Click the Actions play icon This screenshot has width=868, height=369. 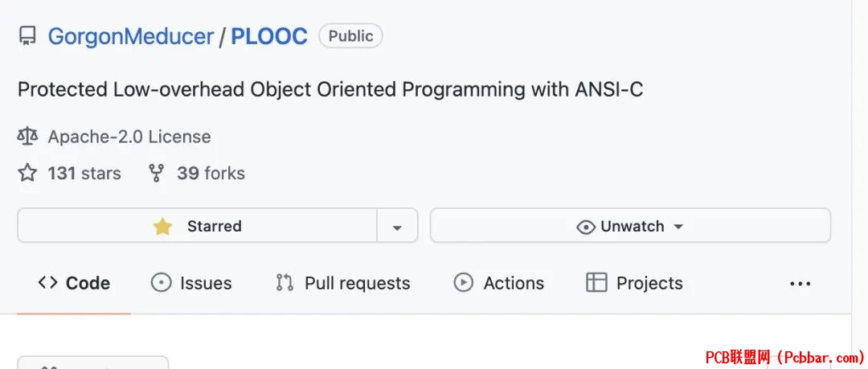pyautogui.click(x=464, y=282)
